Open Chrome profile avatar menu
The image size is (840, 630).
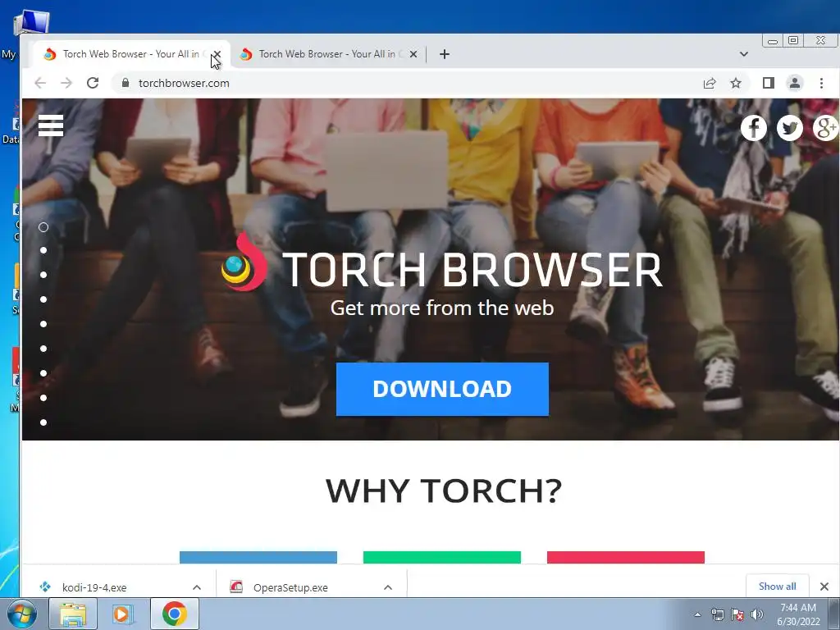794,83
